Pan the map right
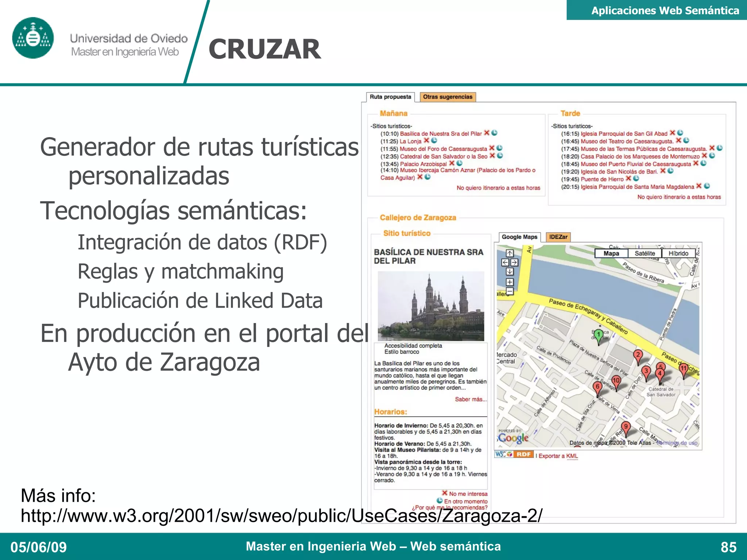 tap(514, 262)
